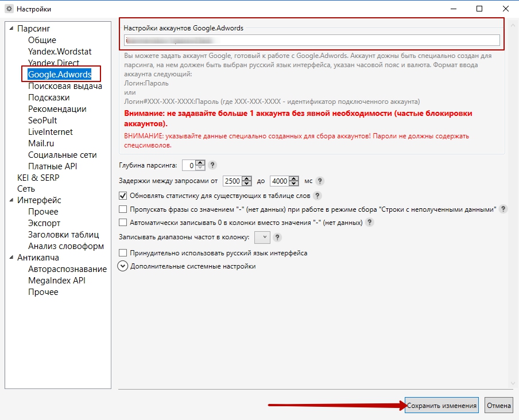Click scrollbar down arrow in settings panel
Viewport: 519px width, 420px height.
click(x=513, y=383)
